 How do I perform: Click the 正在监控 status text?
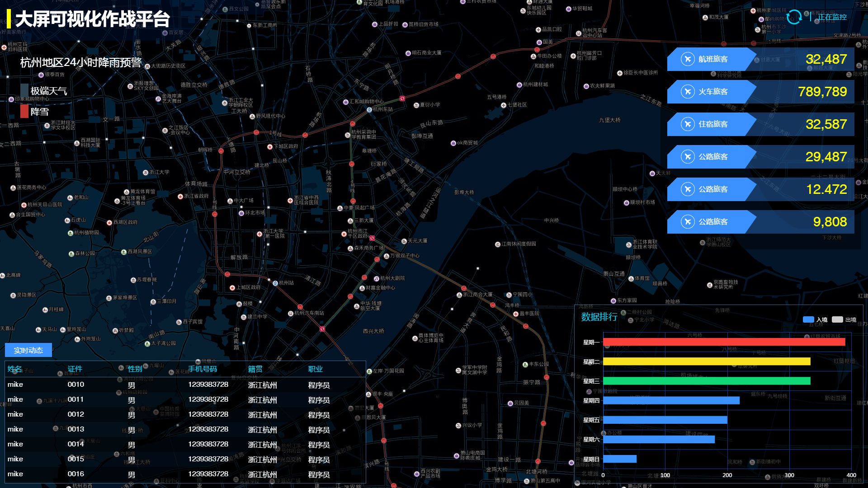(832, 17)
